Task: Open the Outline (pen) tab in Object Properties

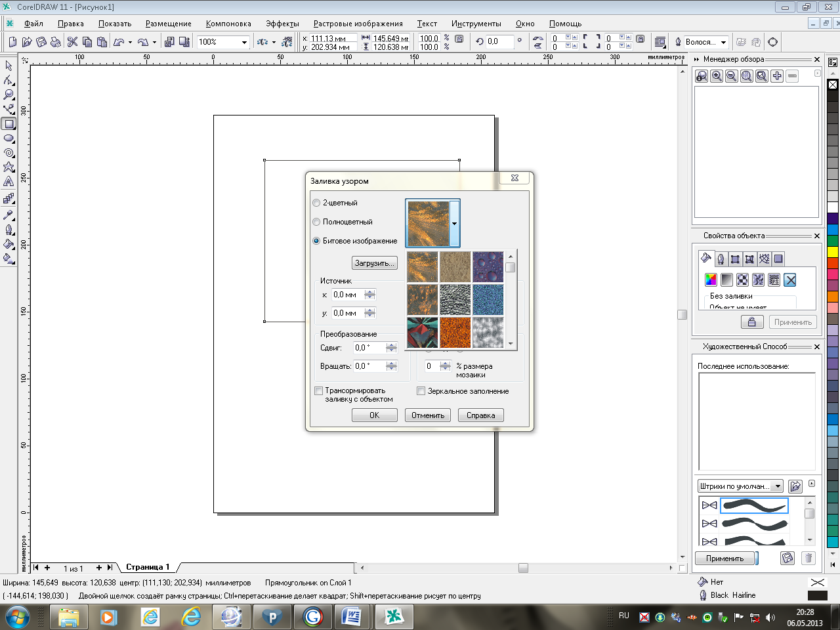Action: tap(721, 259)
